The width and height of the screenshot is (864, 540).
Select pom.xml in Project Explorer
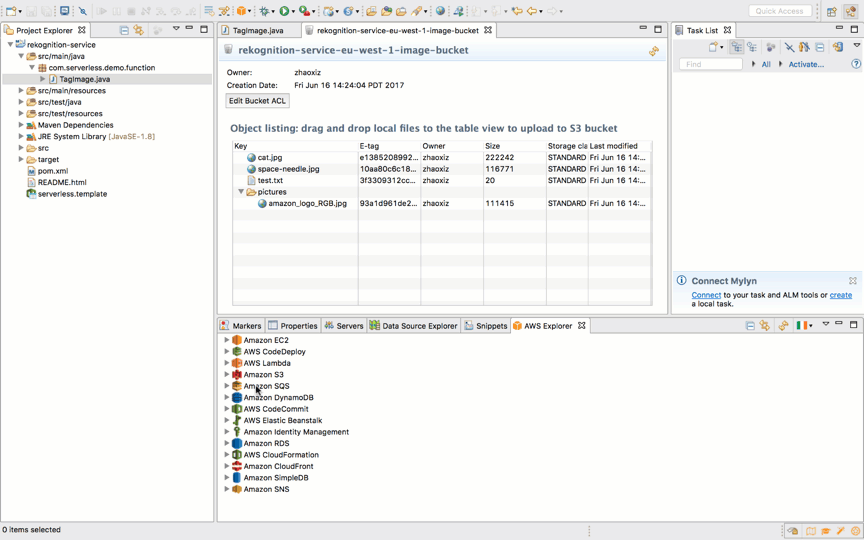(x=53, y=171)
